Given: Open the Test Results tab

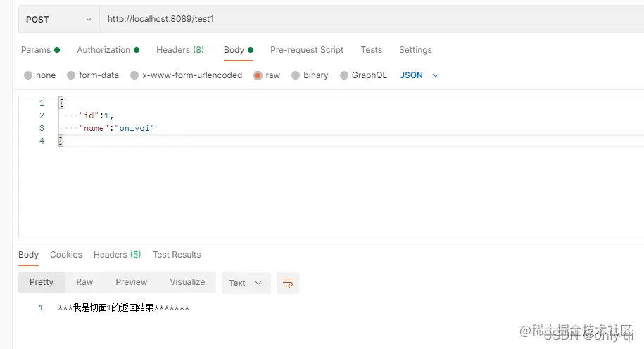Looking at the screenshot, I should coord(177,255).
